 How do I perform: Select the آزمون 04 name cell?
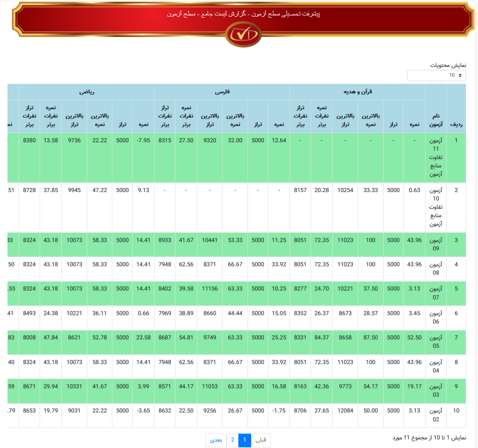point(436,367)
